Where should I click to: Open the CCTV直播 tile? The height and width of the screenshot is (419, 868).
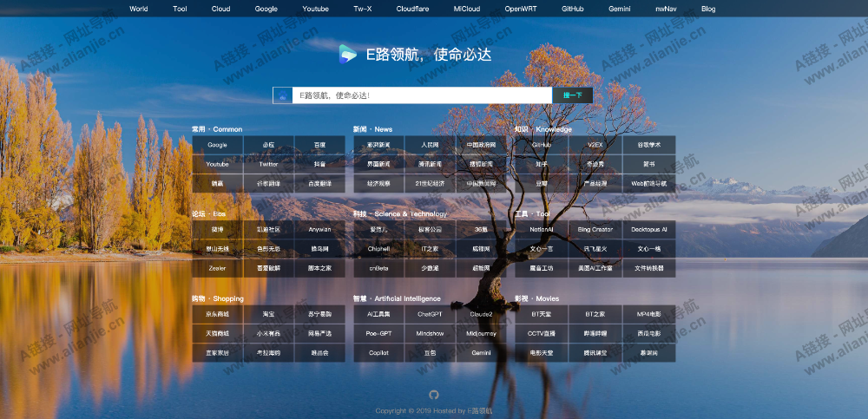pyautogui.click(x=542, y=334)
